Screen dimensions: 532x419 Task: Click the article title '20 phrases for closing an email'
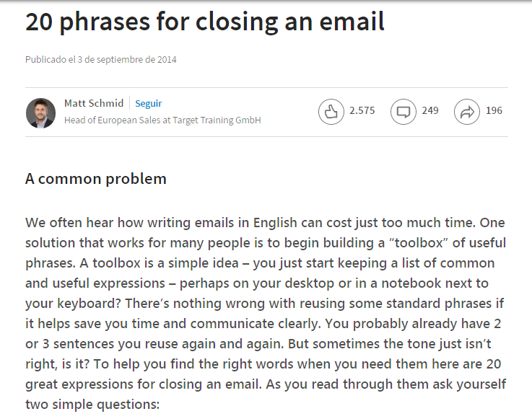pos(205,22)
